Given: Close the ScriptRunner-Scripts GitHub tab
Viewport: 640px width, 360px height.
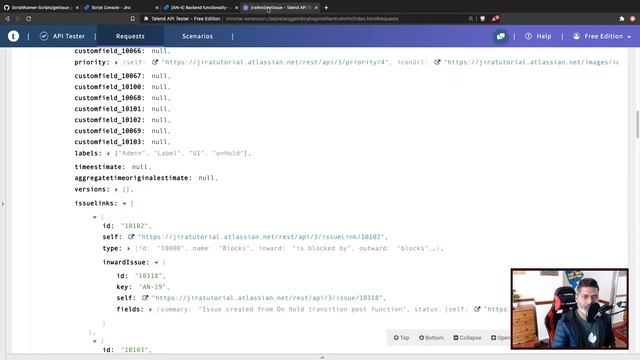Looking at the screenshot, I should (77, 7).
